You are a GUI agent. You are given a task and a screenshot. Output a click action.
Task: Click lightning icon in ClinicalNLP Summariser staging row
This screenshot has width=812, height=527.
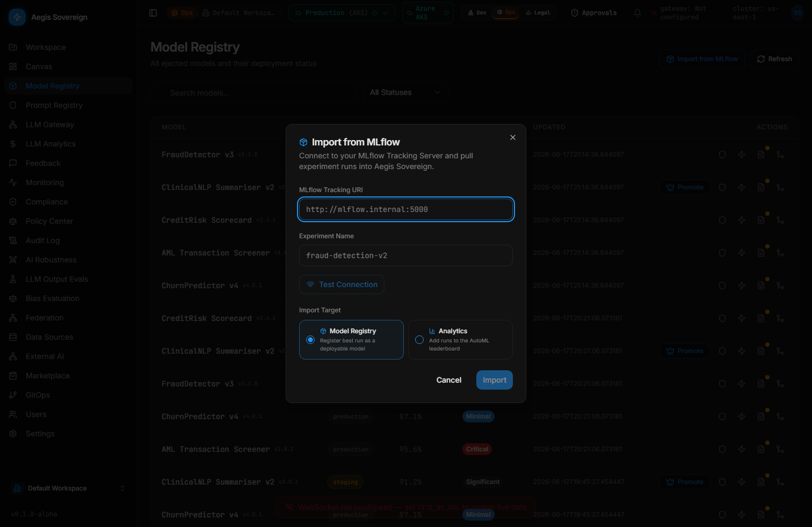[x=742, y=482]
